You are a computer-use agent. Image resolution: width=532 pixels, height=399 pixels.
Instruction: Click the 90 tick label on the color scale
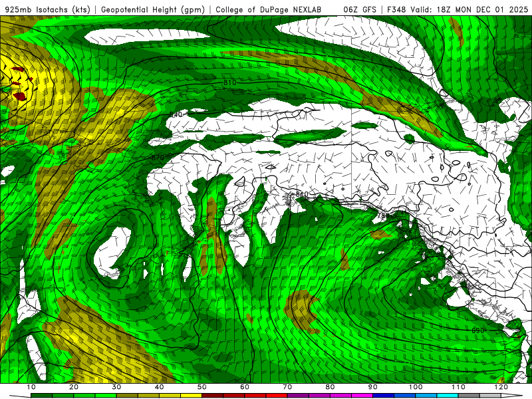[x=373, y=387]
